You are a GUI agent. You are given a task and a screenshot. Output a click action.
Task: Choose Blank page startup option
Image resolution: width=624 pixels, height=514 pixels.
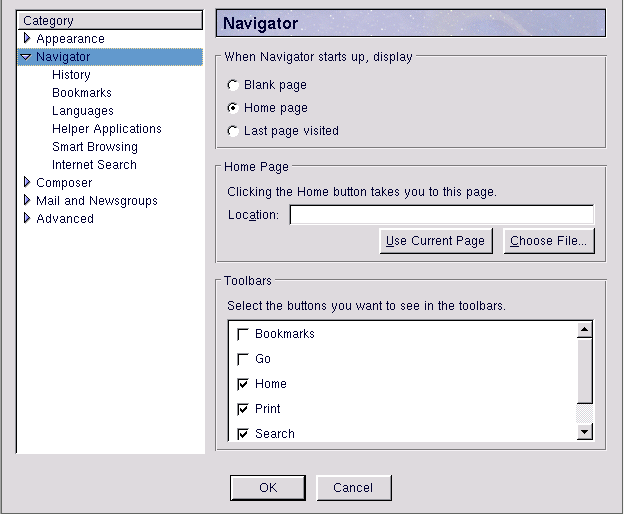click(233, 86)
